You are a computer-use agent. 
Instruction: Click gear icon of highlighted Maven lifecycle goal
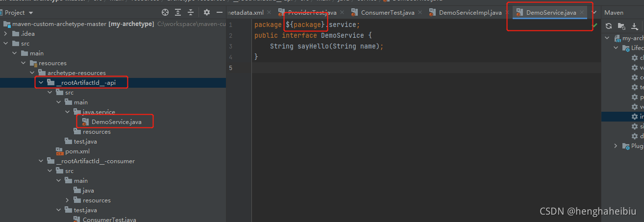pyautogui.click(x=635, y=117)
